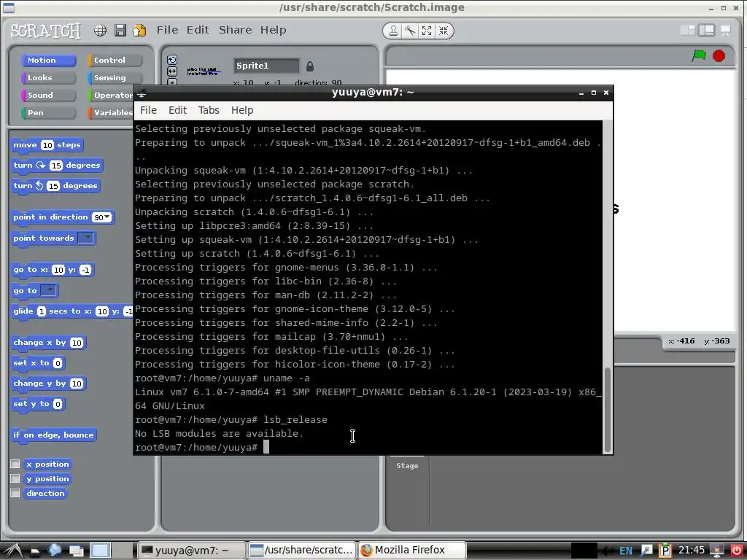Open the taskbar start menu icon
Screen dimensions: 747x560
click(x=12, y=551)
